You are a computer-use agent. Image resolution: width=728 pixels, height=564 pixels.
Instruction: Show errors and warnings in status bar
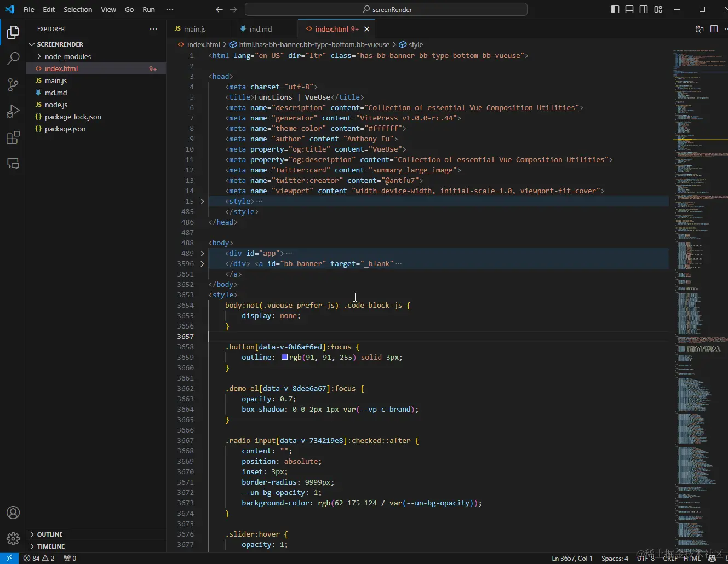(x=39, y=558)
